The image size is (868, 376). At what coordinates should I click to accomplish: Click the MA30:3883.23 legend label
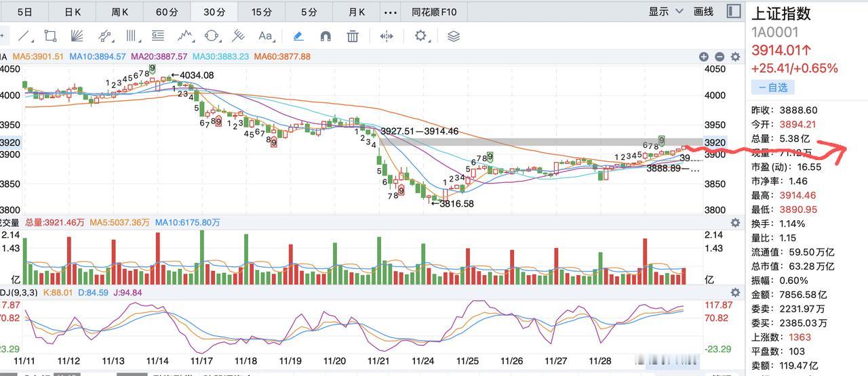(x=220, y=57)
